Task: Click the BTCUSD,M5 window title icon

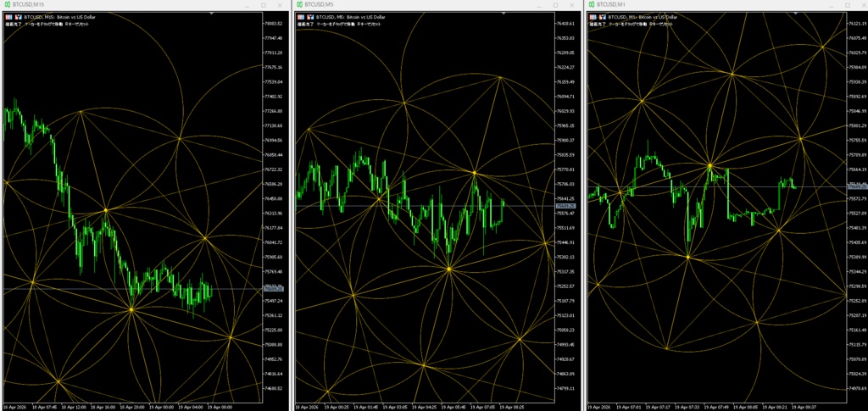Action: 301,4
